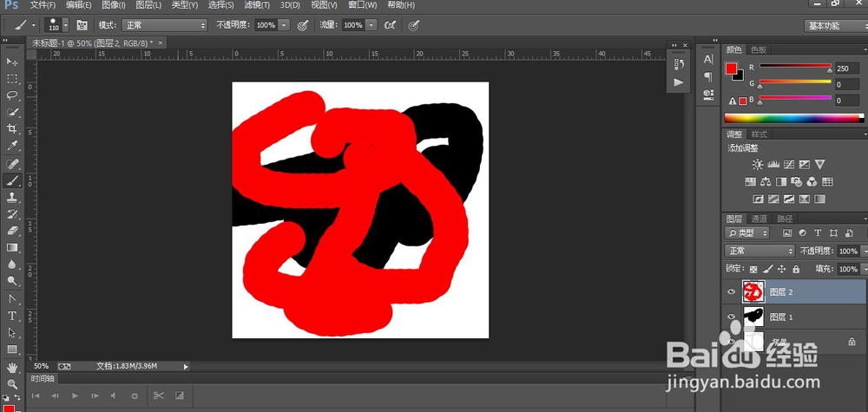The image size is (868, 412).
Task: Enable airbrush mode
Action: pos(390,25)
